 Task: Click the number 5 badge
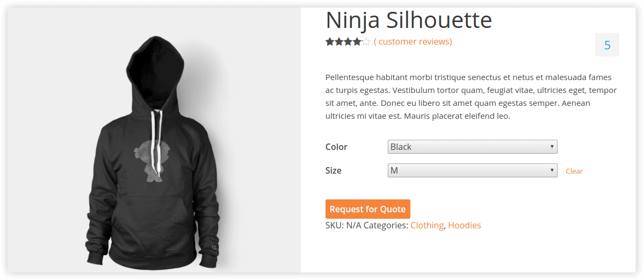point(607,45)
